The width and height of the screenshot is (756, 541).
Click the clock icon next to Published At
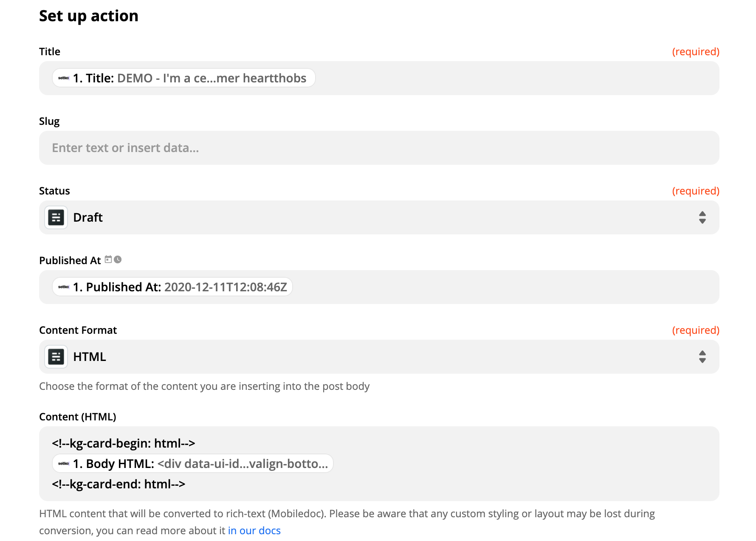point(118,259)
